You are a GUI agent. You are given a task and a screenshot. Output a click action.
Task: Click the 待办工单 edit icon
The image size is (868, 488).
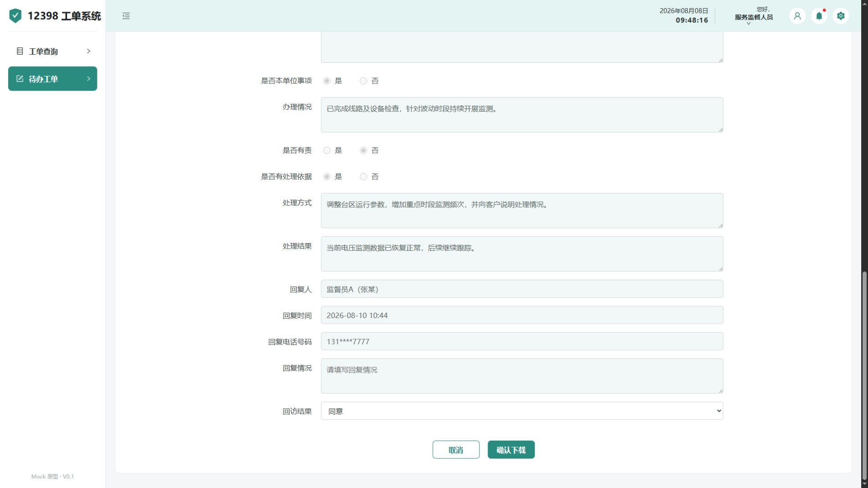(x=20, y=79)
